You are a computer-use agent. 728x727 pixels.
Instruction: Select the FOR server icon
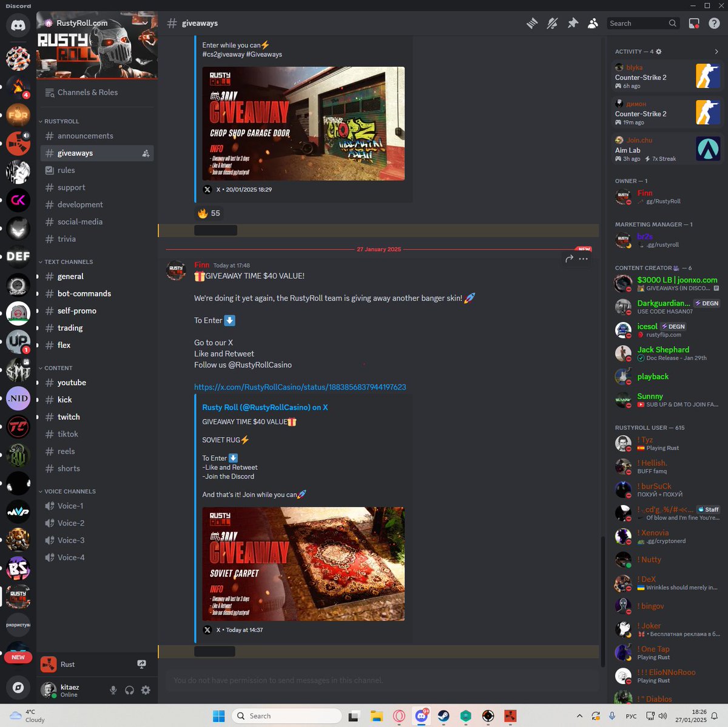click(18, 115)
